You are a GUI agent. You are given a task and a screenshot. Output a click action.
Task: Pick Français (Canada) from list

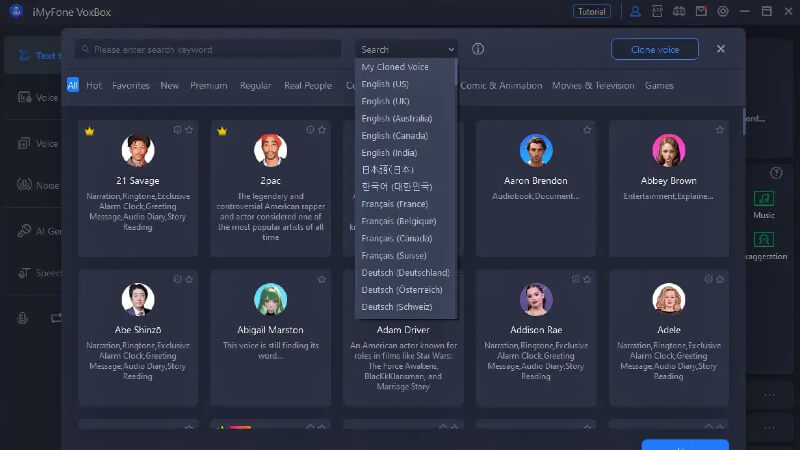click(396, 238)
